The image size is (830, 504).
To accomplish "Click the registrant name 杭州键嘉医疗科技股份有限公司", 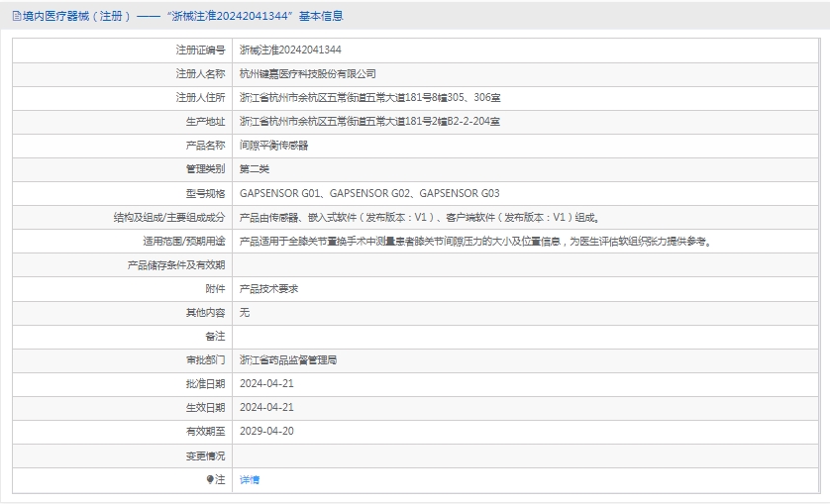I will [x=308, y=73].
